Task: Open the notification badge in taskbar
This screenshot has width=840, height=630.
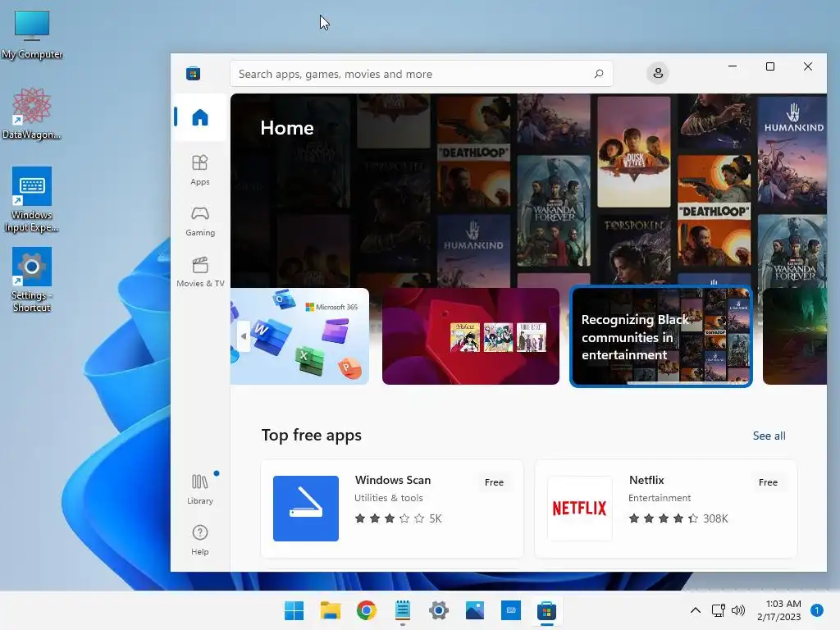Action: pyautogui.click(x=817, y=610)
